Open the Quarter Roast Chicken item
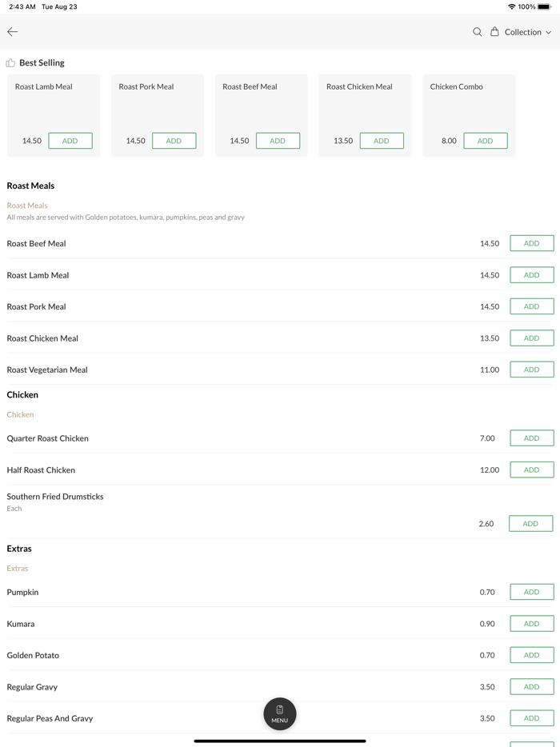The image size is (560, 747). click(x=48, y=438)
